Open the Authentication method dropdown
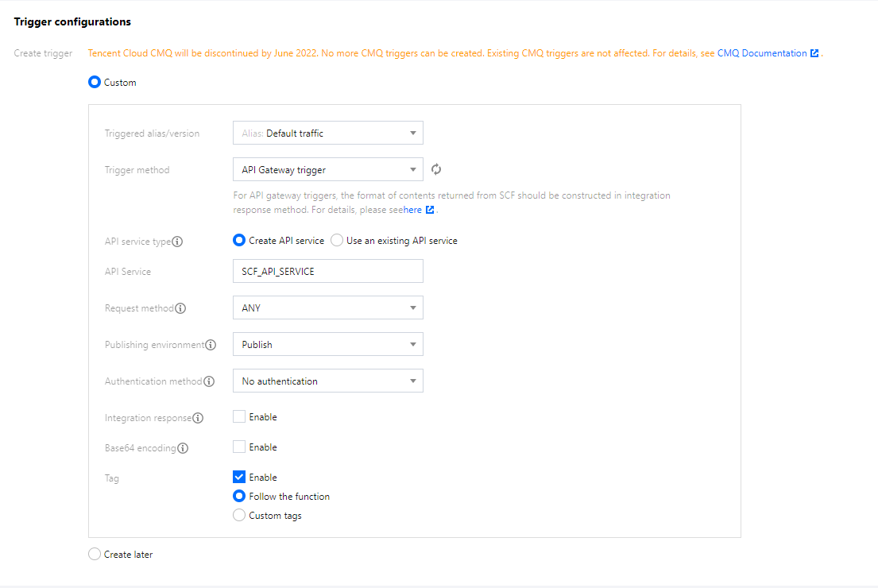Image resolution: width=878 pixels, height=588 pixels. click(327, 381)
